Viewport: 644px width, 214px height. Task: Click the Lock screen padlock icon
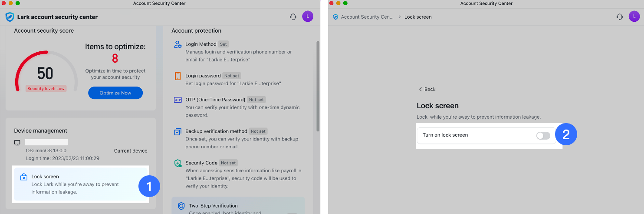tap(24, 177)
